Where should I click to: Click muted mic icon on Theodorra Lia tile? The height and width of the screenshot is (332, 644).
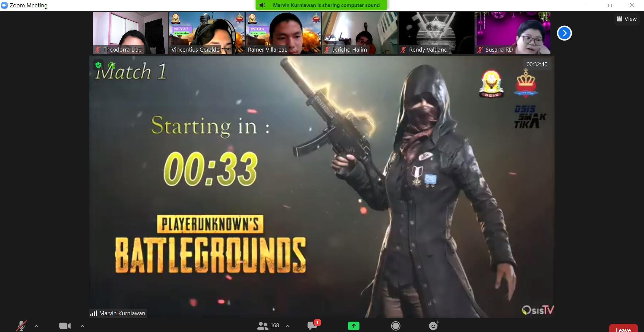pos(98,50)
